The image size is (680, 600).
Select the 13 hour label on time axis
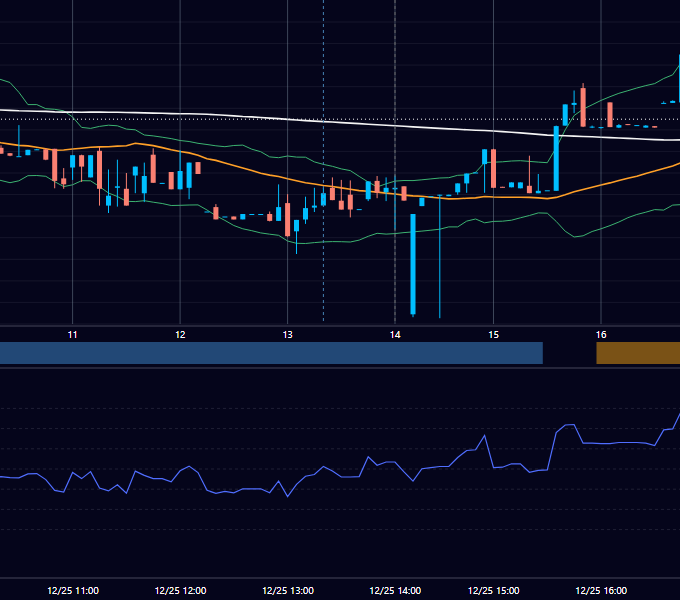click(288, 335)
